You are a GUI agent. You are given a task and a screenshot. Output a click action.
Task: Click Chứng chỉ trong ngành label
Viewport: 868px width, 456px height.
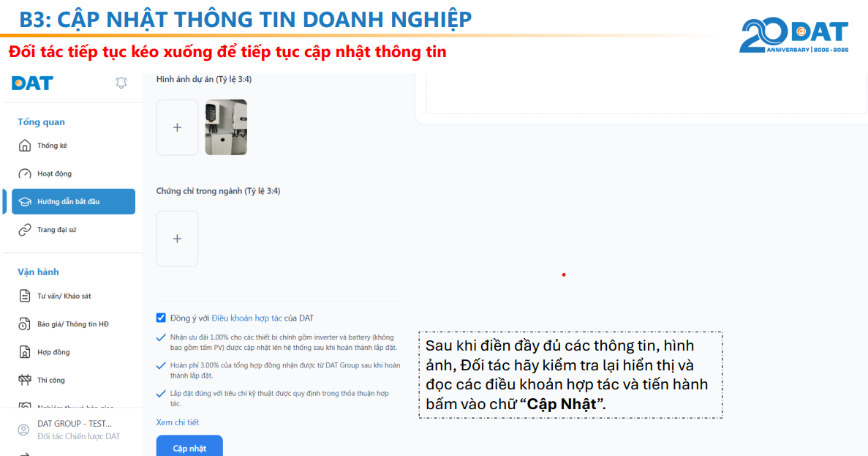coord(218,191)
